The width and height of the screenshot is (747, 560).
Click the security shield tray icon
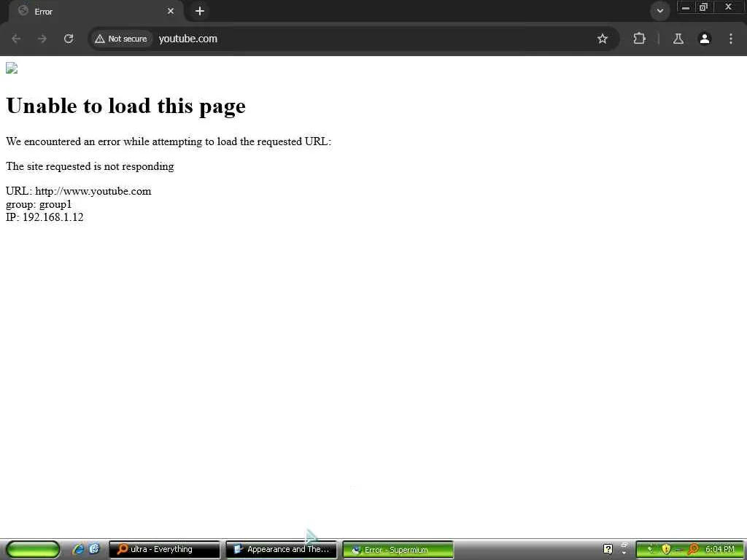point(666,549)
